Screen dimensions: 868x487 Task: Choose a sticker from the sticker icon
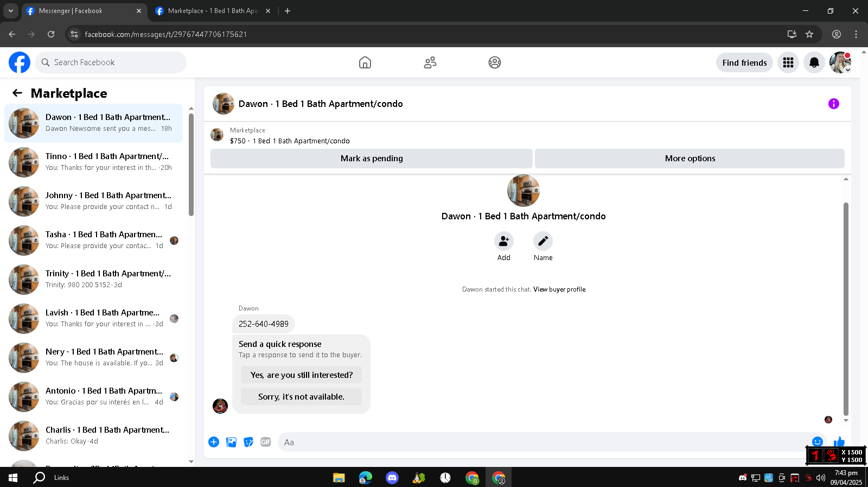(x=248, y=442)
